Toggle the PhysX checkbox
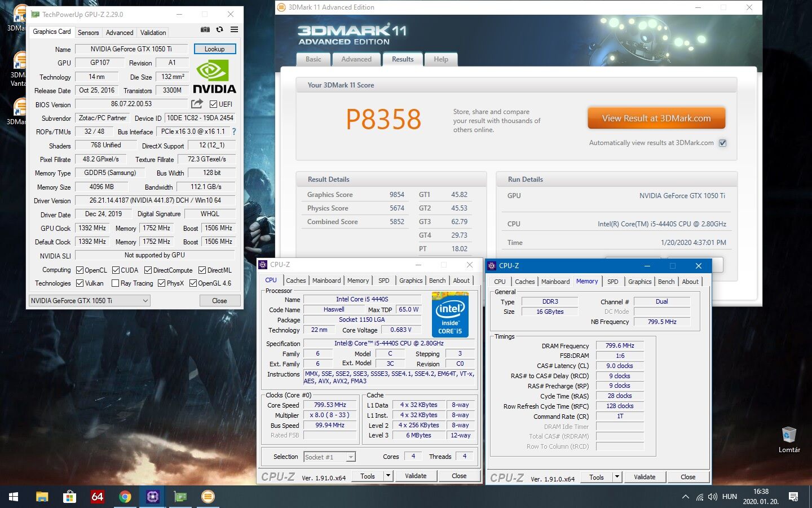The height and width of the screenshot is (508, 812). [161, 283]
